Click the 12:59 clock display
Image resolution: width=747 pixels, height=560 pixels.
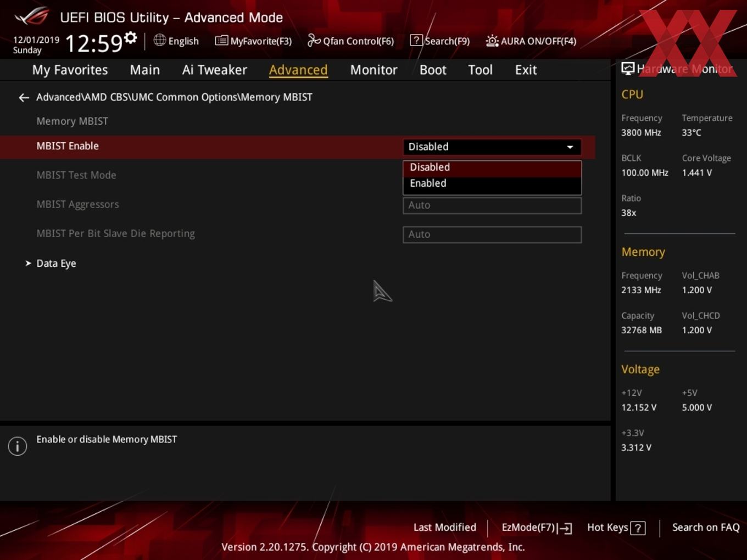[93, 43]
